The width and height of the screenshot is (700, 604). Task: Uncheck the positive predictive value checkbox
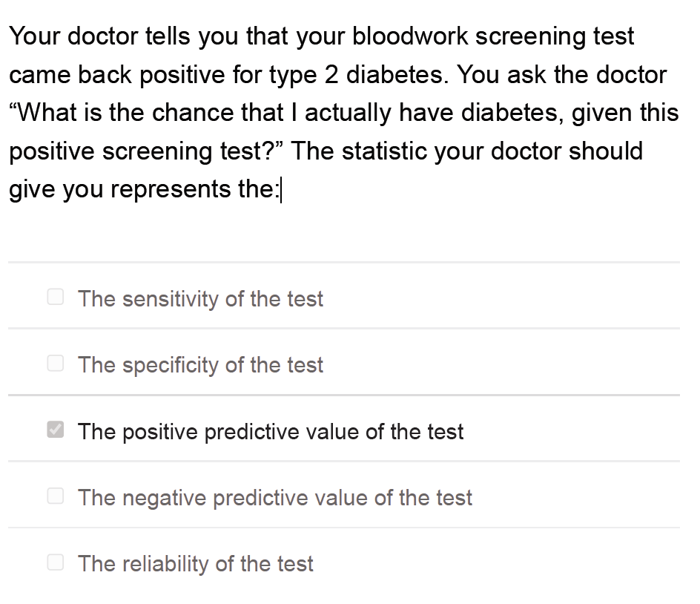coord(56,430)
